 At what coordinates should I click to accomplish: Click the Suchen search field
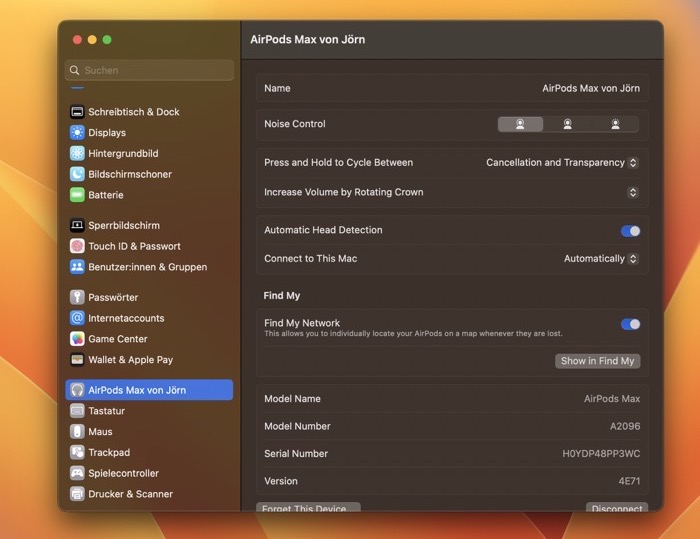(149, 70)
